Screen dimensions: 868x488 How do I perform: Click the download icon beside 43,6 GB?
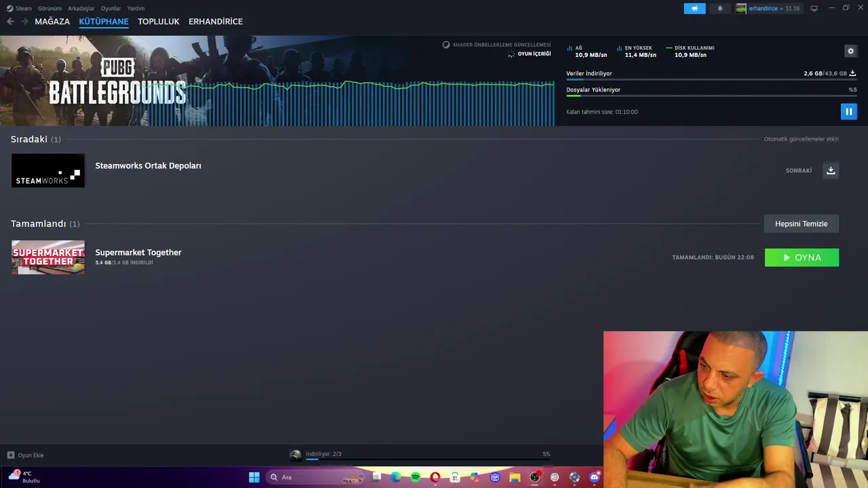click(852, 73)
